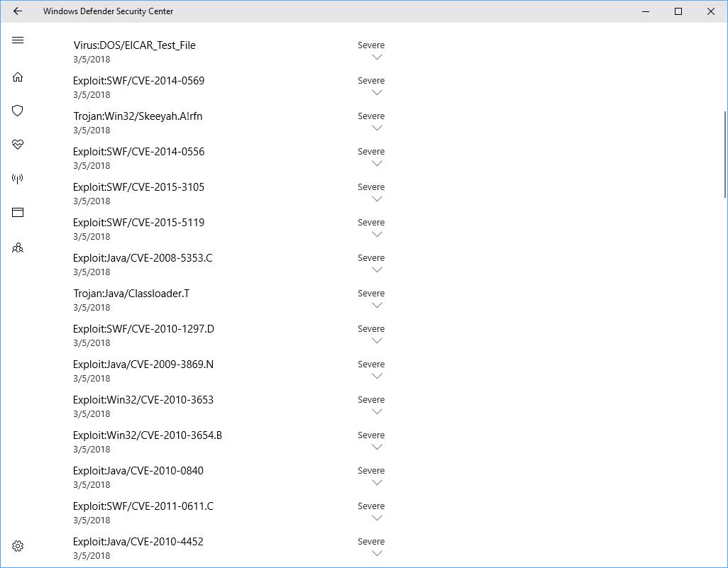
Task: Select threat name Exploit:Java/CVE-2010-0840
Action: pos(138,471)
